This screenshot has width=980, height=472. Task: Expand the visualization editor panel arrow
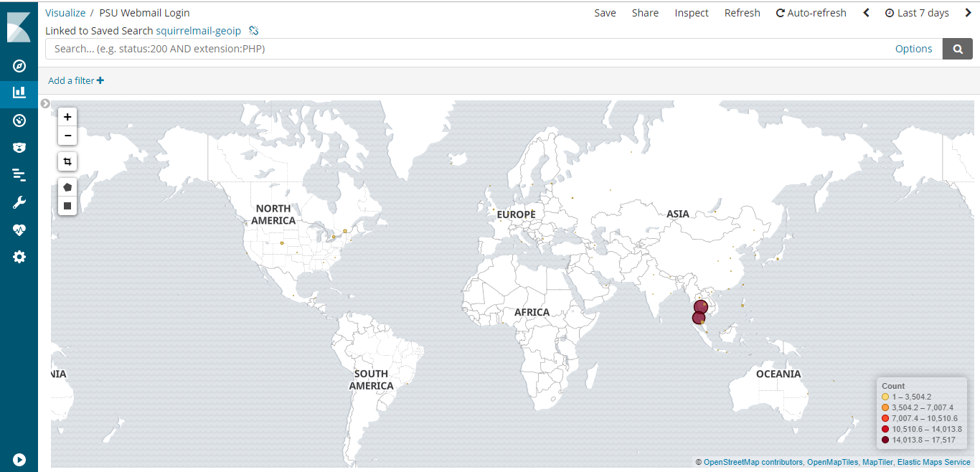pos(45,103)
